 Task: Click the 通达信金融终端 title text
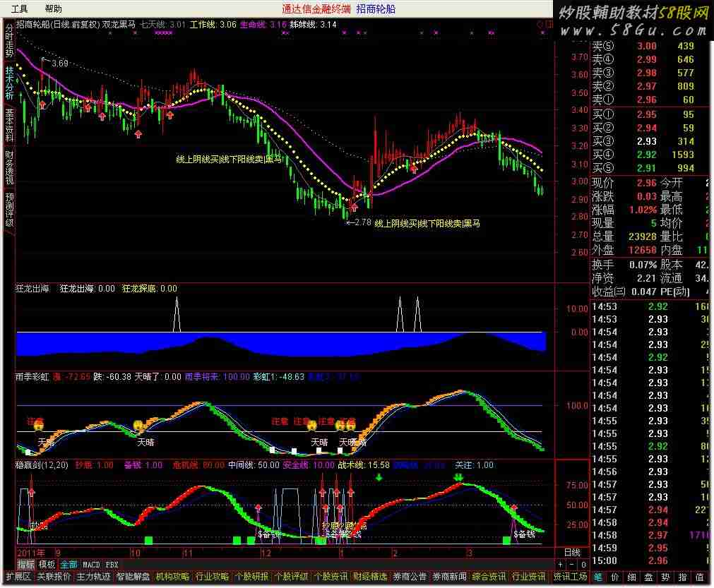pos(316,8)
